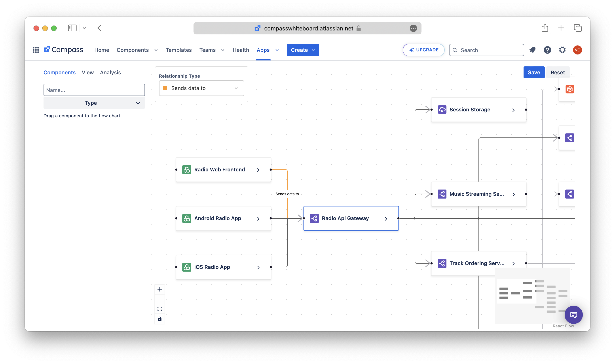
Task: Open the notifications icon in header
Action: (x=532, y=50)
